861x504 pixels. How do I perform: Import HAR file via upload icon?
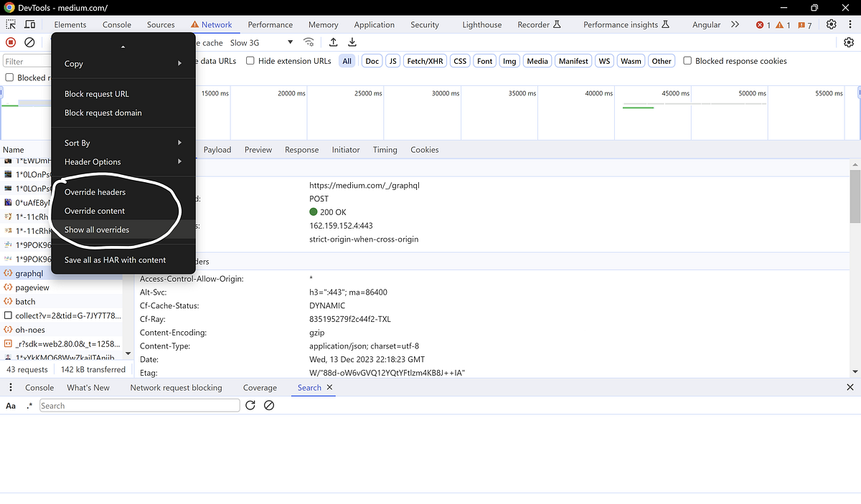[x=332, y=43]
